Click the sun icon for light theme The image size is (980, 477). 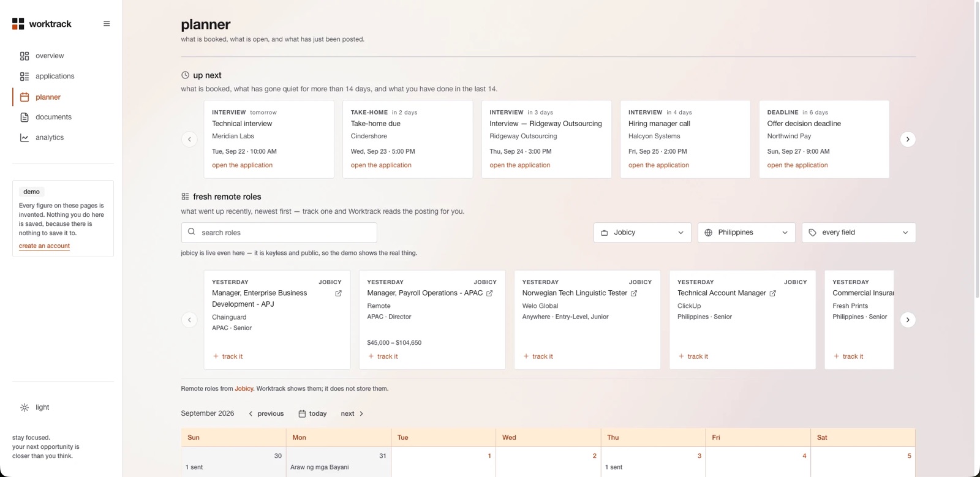[24, 407]
